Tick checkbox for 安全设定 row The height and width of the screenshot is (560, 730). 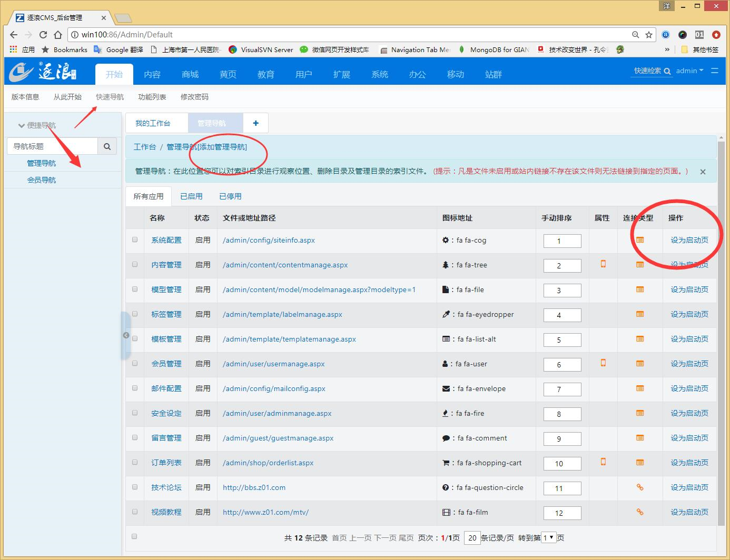coord(135,413)
